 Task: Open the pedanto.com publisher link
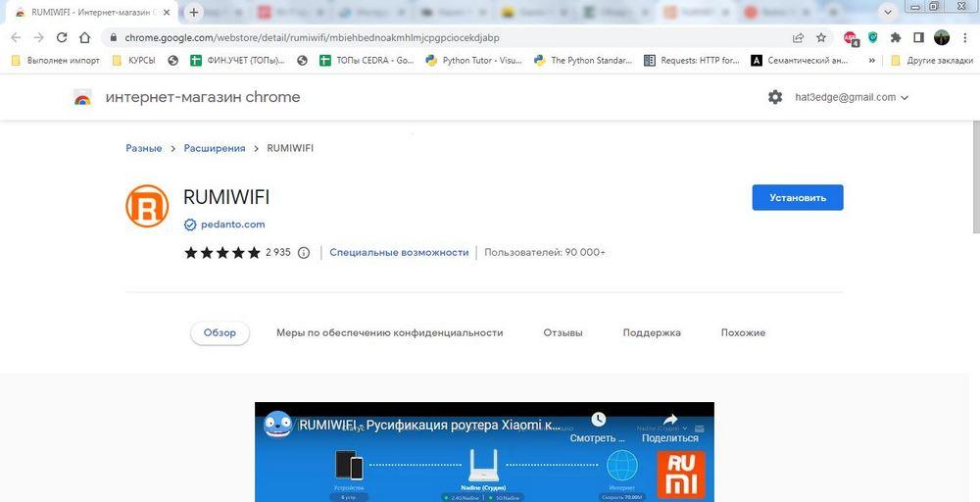(x=232, y=225)
